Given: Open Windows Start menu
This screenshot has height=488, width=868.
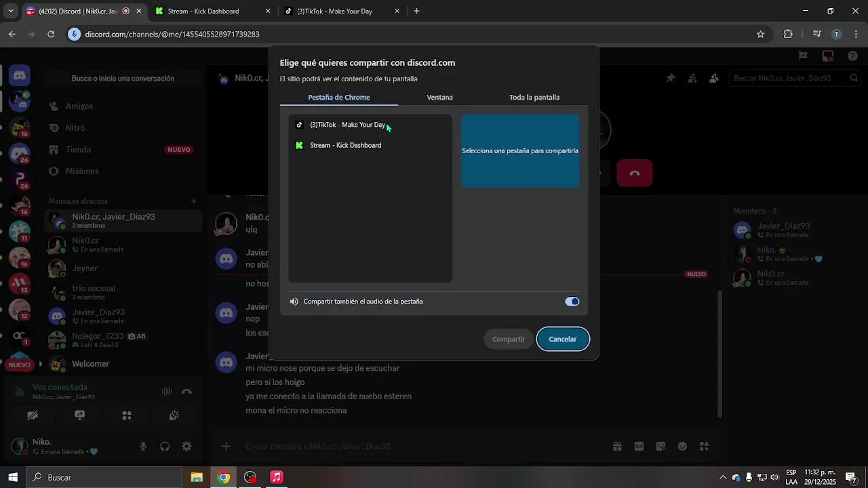Looking at the screenshot, I should pos(13,477).
